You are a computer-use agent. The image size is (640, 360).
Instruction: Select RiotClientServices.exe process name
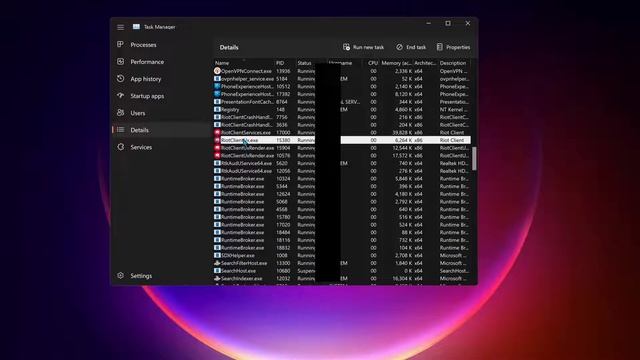(x=246, y=133)
